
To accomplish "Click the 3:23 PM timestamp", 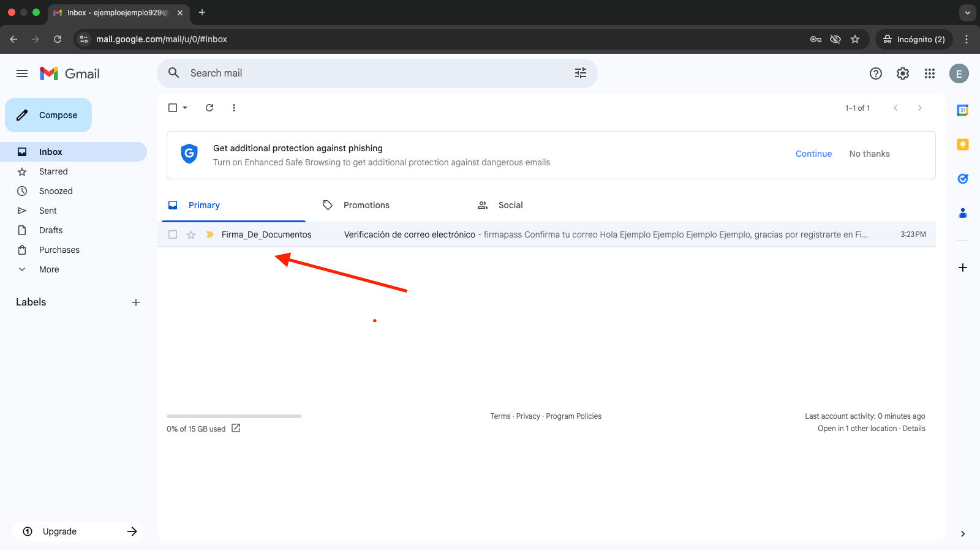I will [x=913, y=234].
